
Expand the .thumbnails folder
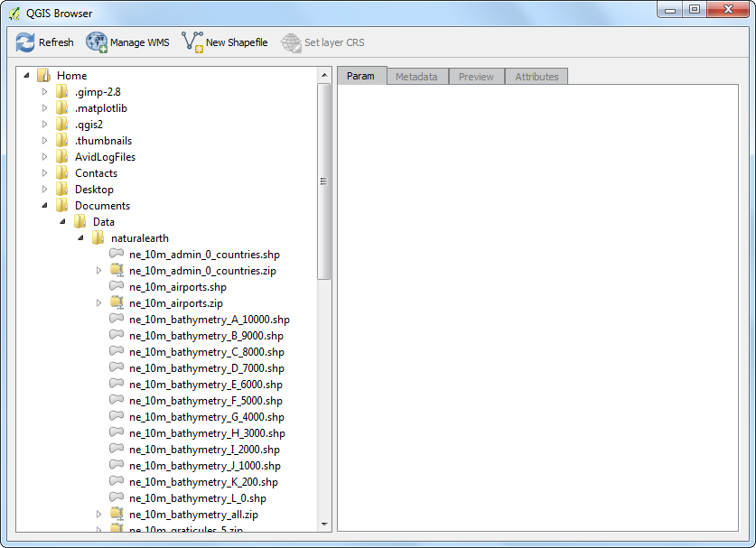pos(44,141)
